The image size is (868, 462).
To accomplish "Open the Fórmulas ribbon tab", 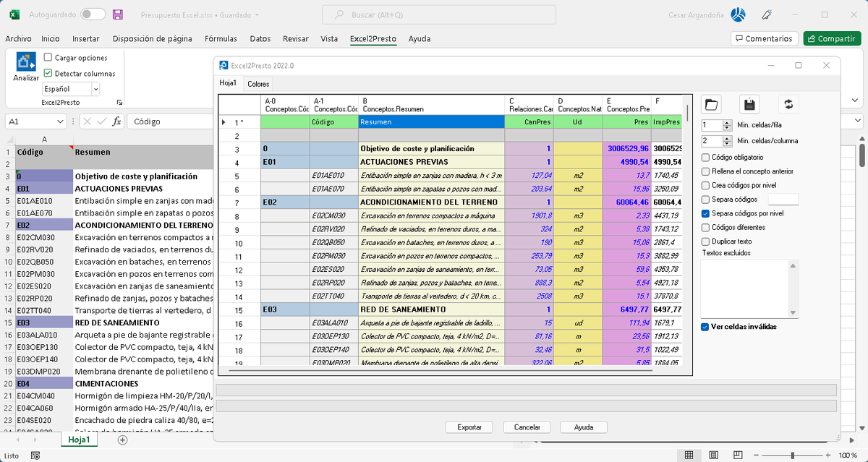I will [x=221, y=39].
